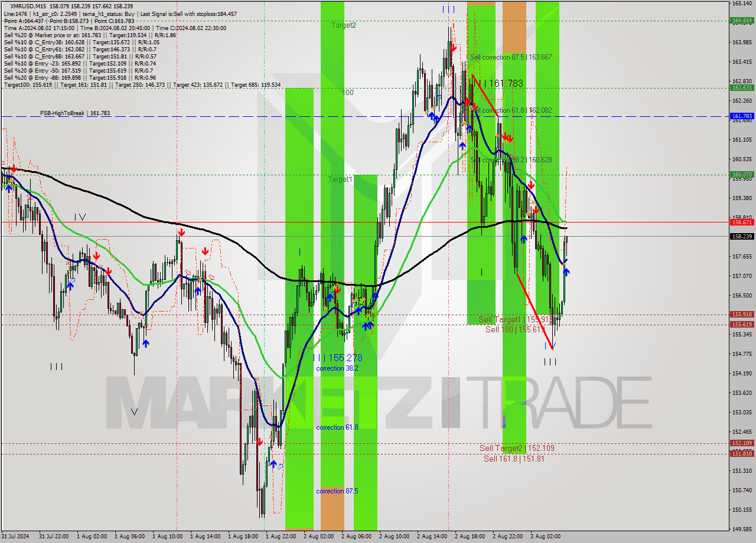Click the red 152.109 axis price tag
The width and height of the screenshot is (756, 543).
(742, 443)
